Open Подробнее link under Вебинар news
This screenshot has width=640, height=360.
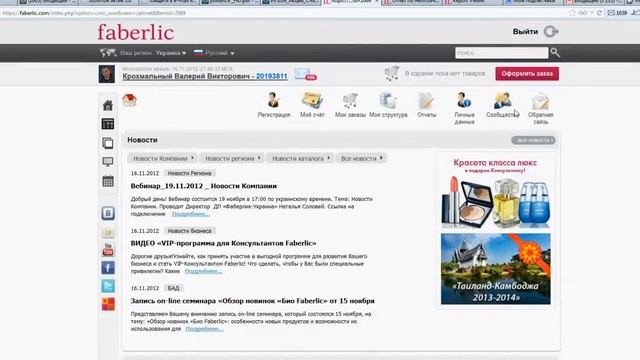click(x=191, y=214)
